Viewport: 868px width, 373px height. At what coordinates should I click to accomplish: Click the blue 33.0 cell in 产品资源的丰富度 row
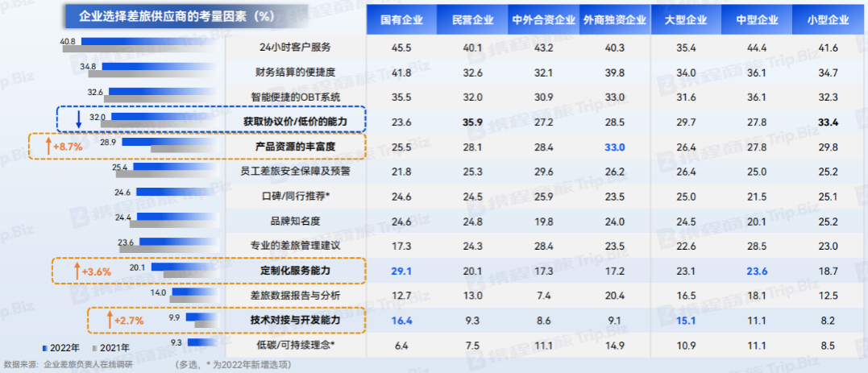[x=614, y=147]
